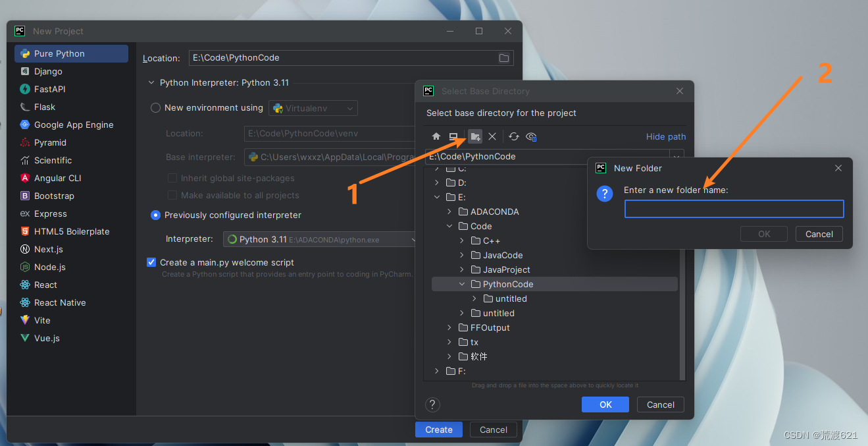Image resolution: width=868 pixels, height=446 pixels.
Task: Click the Delete (X) toolbar icon
Action: pos(492,136)
